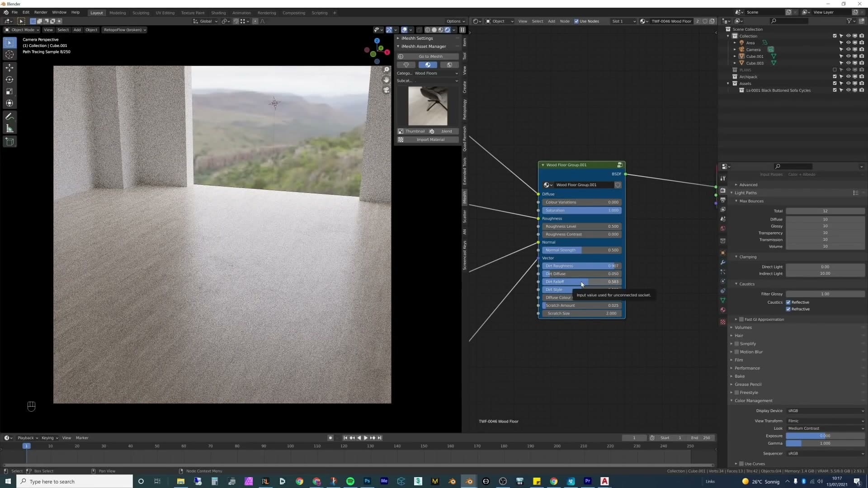Switch to the Compositing workspace tab
Image resolution: width=868 pixels, height=488 pixels.
(294, 13)
